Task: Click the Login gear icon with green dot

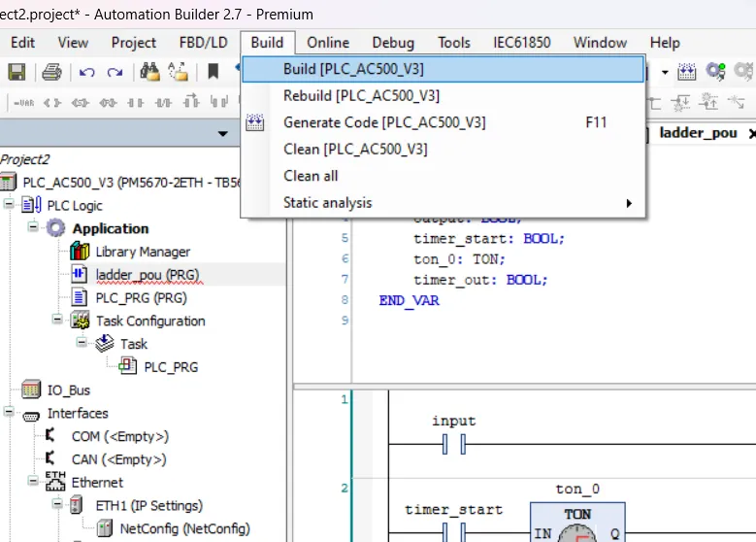Action: [715, 72]
